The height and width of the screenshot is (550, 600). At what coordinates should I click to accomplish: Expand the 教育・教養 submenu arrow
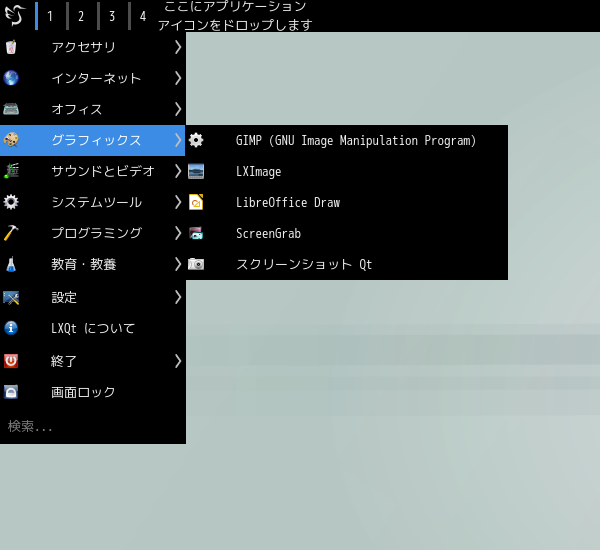178,264
